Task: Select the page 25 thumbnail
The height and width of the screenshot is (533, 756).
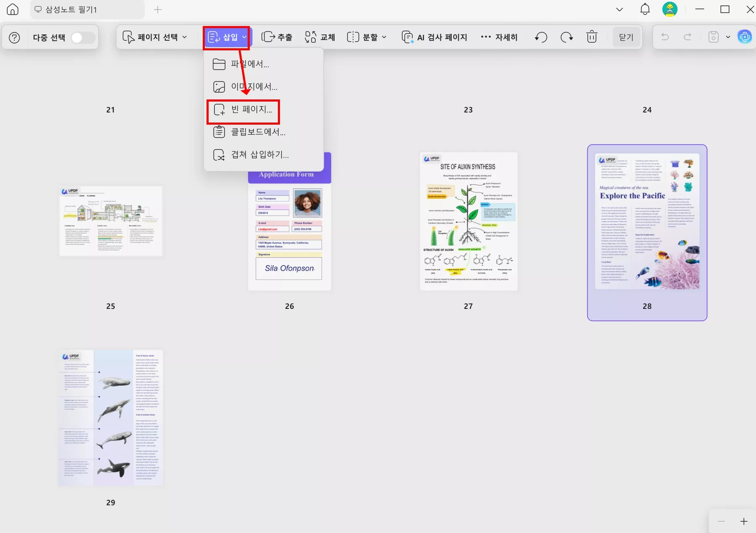Action: (111, 221)
